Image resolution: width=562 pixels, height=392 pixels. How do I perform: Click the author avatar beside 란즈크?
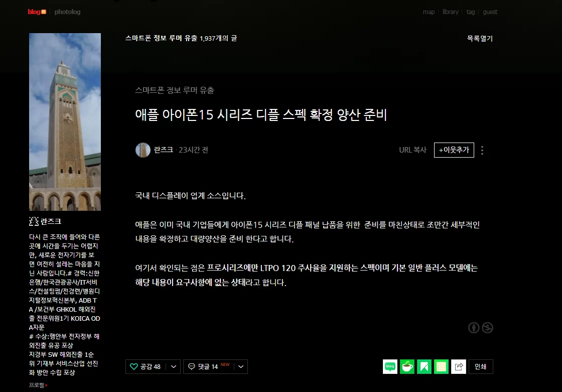point(143,150)
